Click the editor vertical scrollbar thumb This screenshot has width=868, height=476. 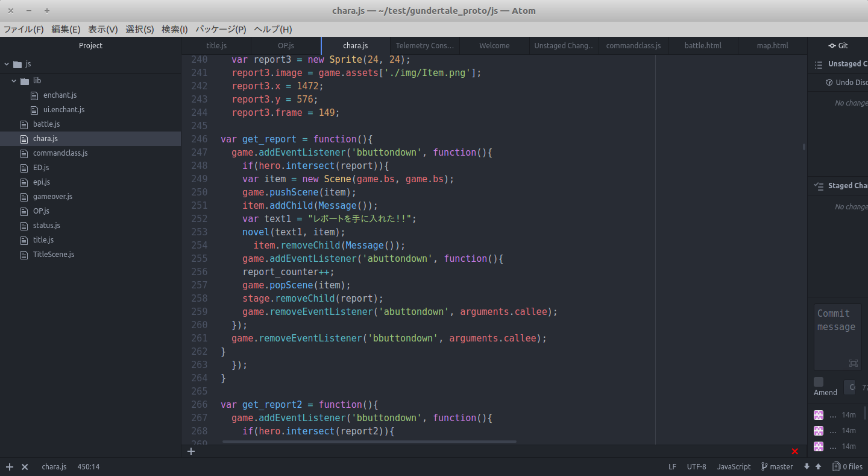[804, 147]
